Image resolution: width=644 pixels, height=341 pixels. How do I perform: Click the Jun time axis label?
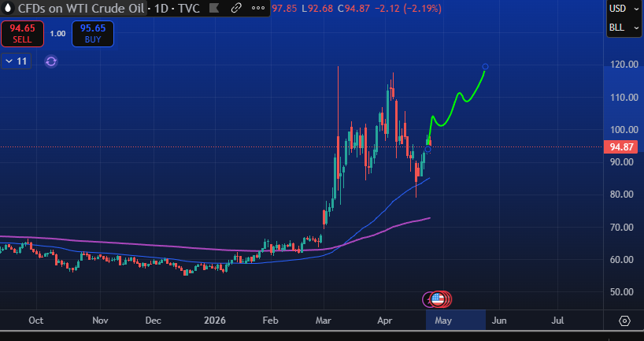point(499,321)
